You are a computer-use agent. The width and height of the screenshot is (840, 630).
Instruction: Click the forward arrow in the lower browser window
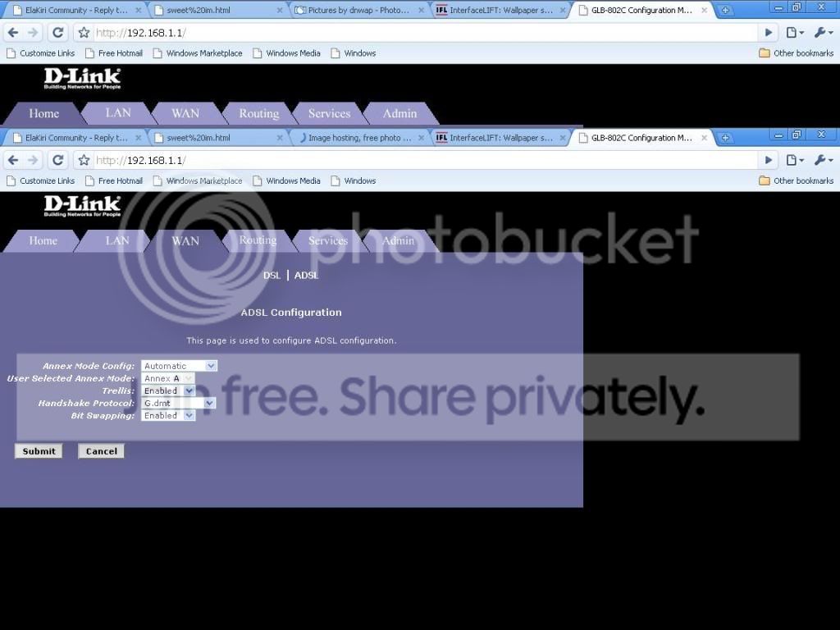(x=33, y=160)
